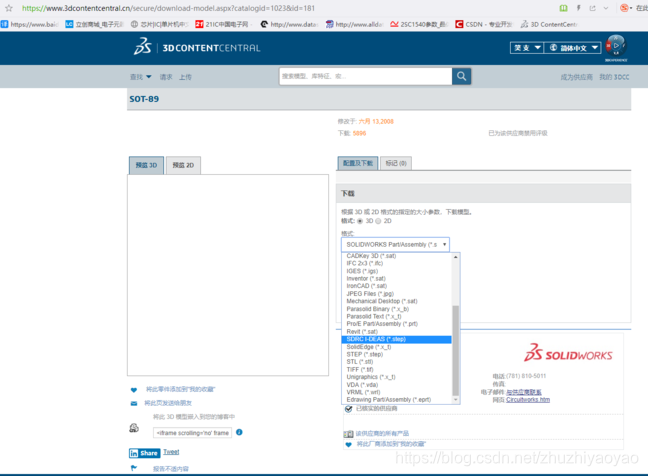Expand the 查找 navigation menu
The width and height of the screenshot is (648, 476).
pyautogui.click(x=141, y=77)
